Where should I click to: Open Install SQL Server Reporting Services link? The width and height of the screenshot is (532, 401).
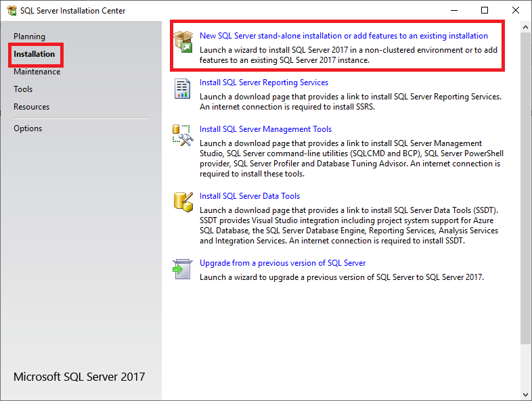264,82
